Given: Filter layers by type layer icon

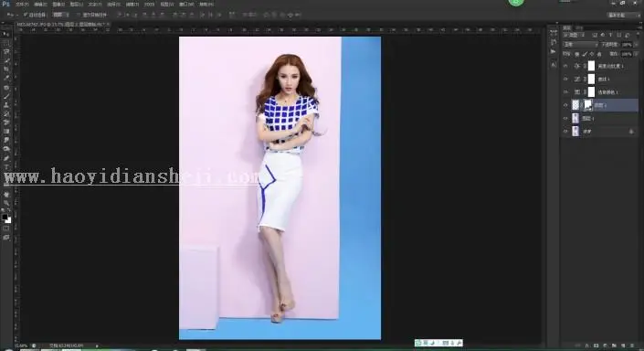Looking at the screenshot, I should click(x=611, y=36).
